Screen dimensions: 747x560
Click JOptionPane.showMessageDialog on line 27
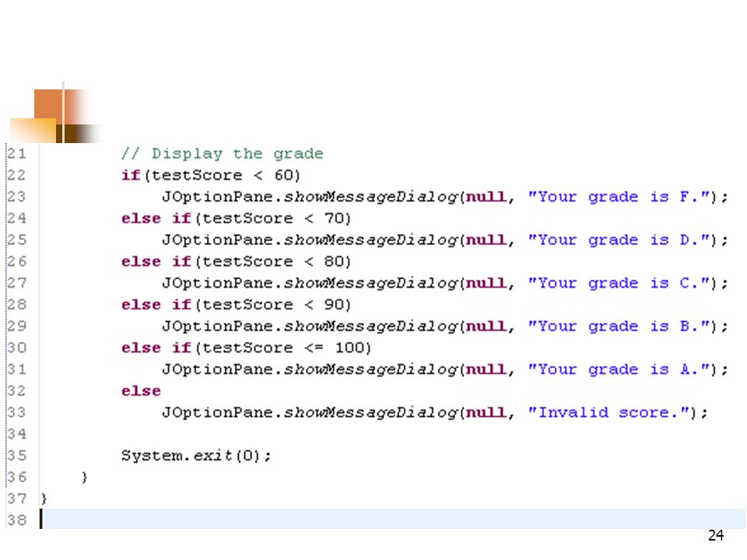coord(310,283)
